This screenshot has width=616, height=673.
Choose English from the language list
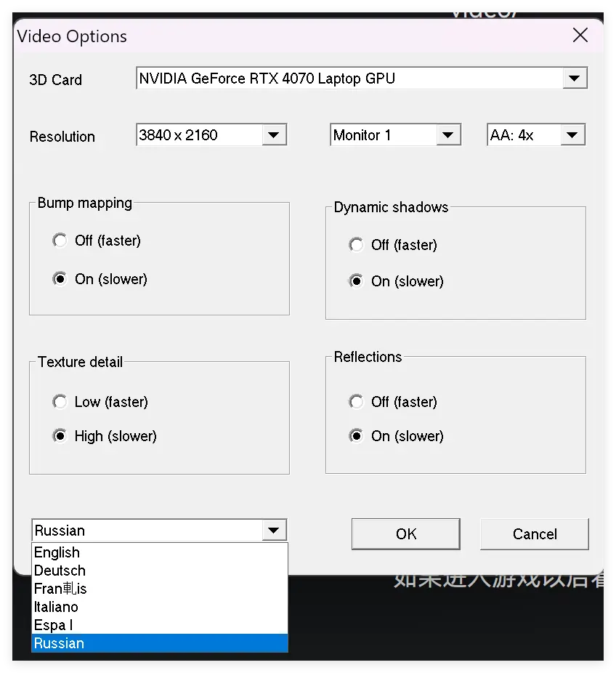coord(160,552)
